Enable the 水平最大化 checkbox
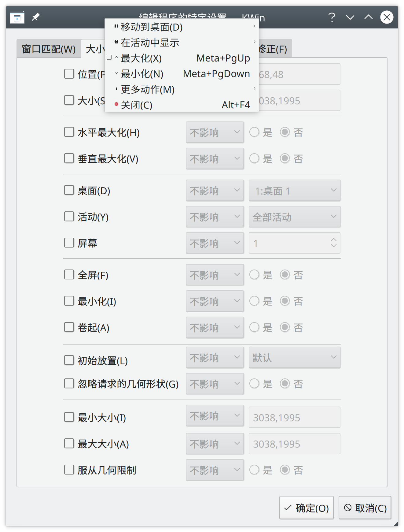 coord(69,132)
